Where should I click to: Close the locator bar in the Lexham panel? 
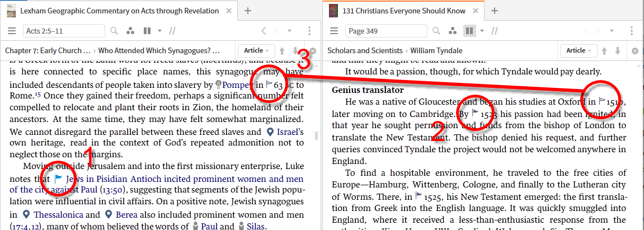coord(313,51)
